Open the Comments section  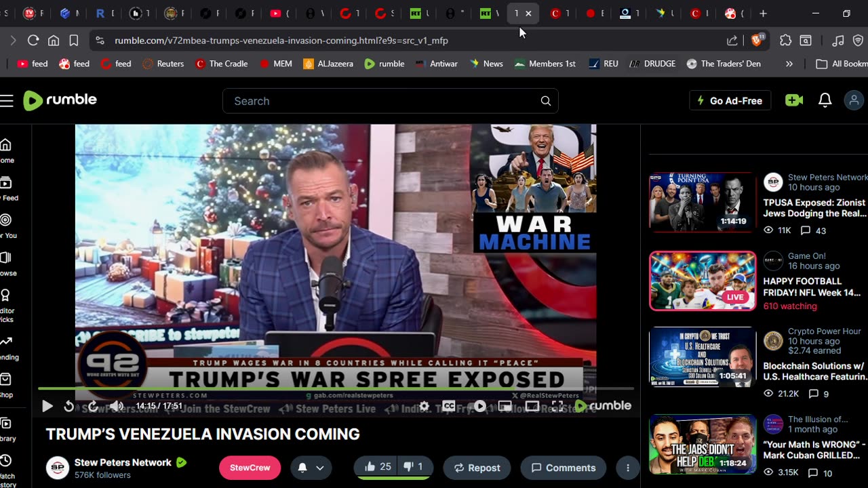tap(564, 468)
